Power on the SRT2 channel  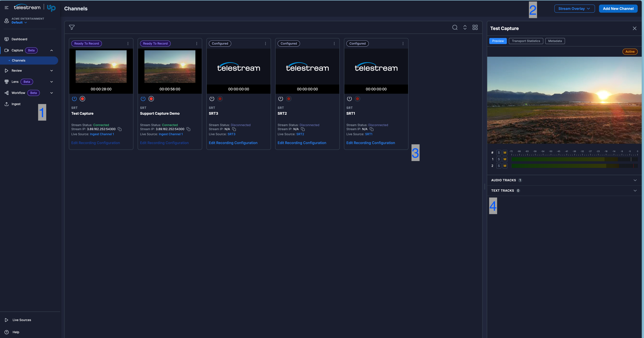281,99
